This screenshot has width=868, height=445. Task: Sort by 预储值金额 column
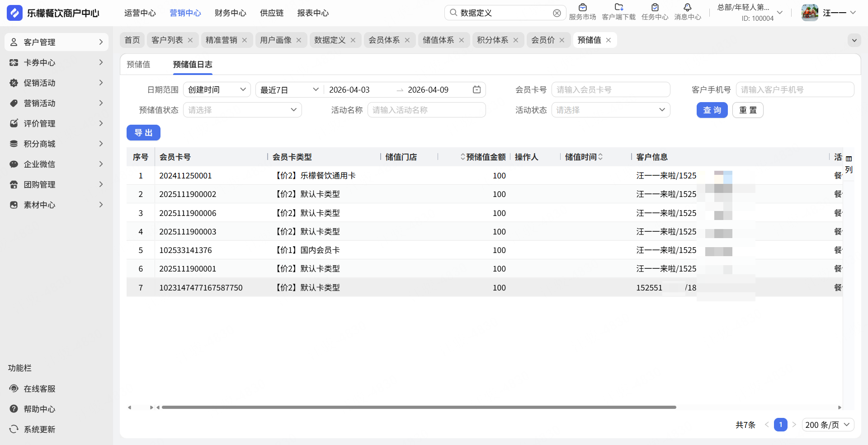(462, 157)
